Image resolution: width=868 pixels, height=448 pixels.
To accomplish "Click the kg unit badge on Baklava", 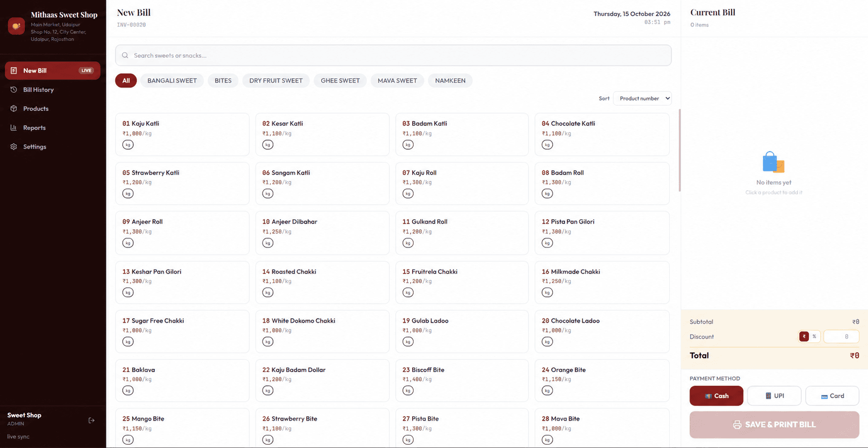I will coord(128,390).
